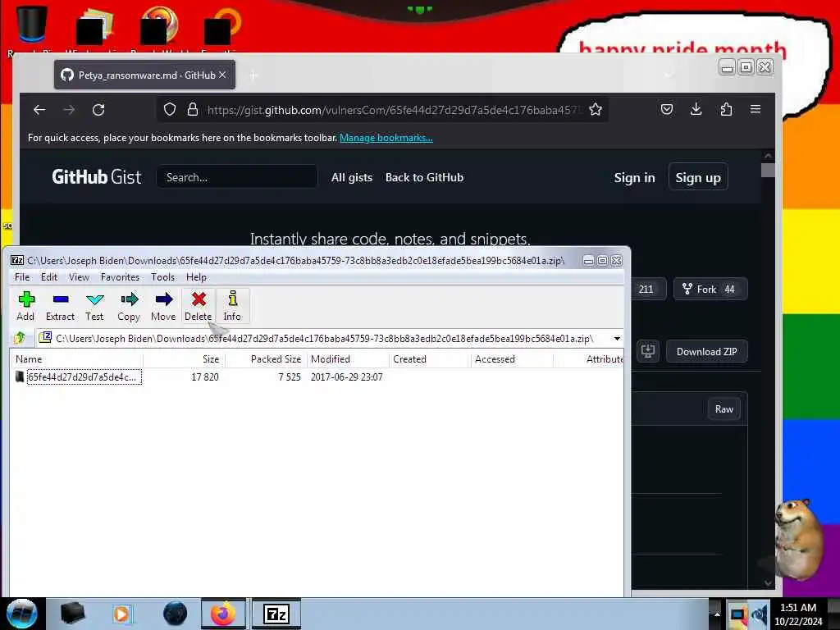Open the Raw file view button

click(x=724, y=409)
